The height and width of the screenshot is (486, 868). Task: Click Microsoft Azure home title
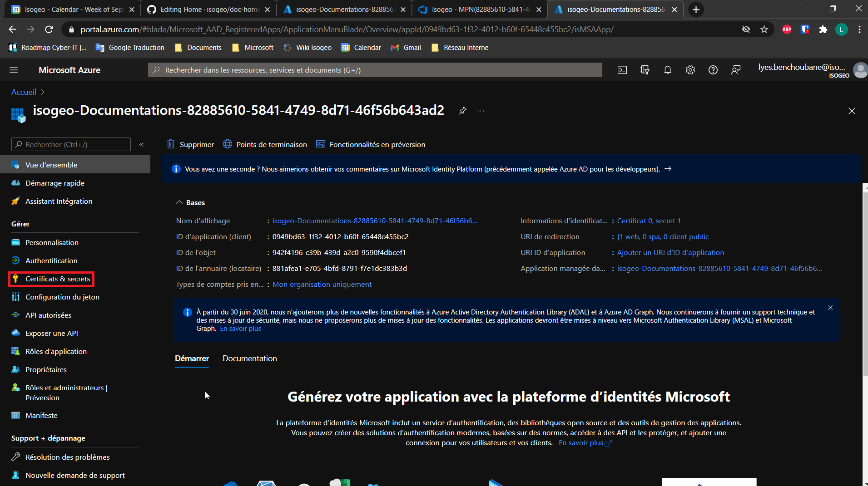point(69,70)
